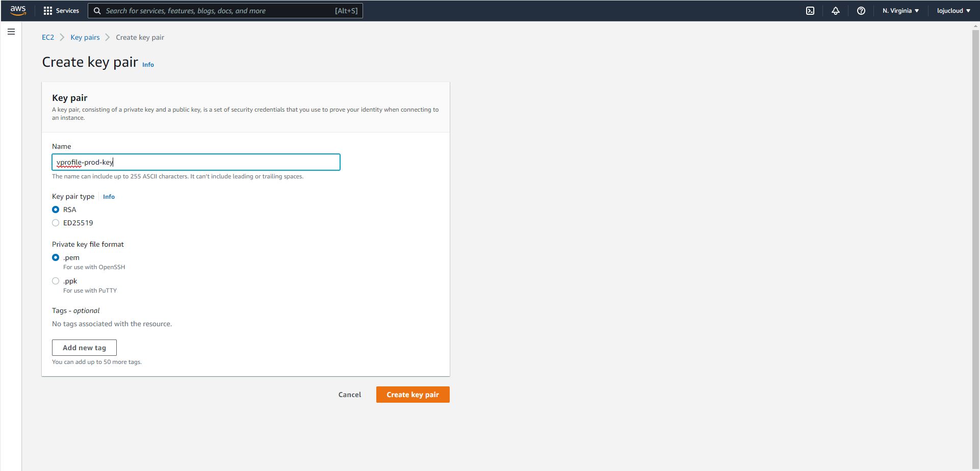The image size is (980, 471).
Task: Click the 'For use with OpenSSH' text
Action: pyautogui.click(x=94, y=267)
